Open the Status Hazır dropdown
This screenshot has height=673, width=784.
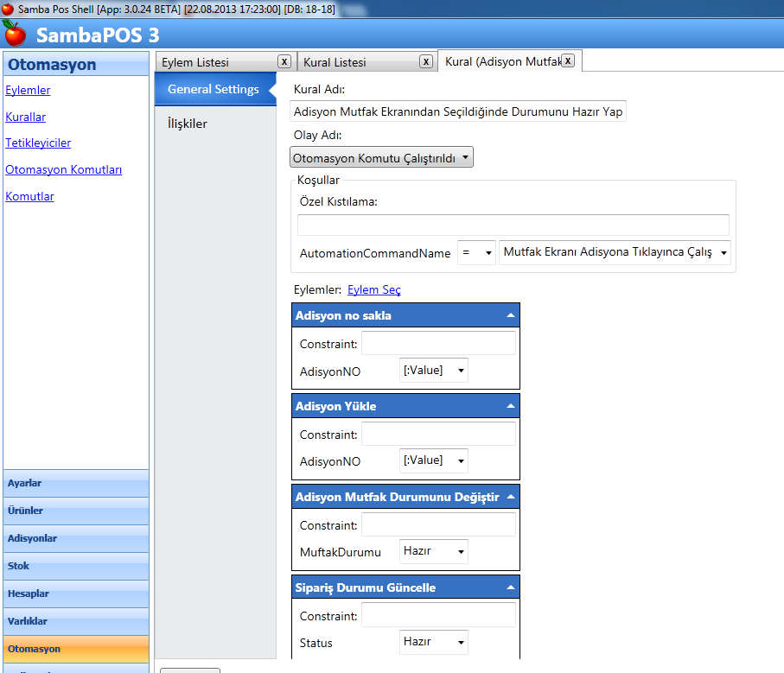point(434,642)
